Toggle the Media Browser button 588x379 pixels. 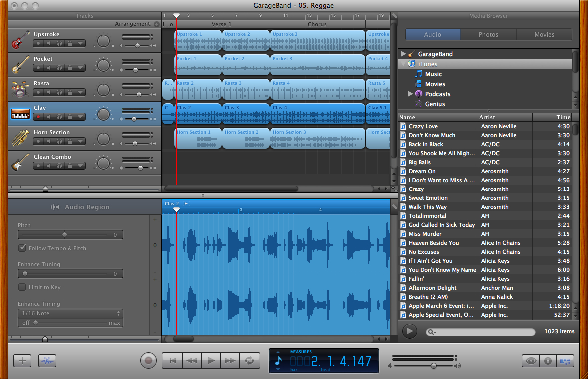tap(565, 361)
